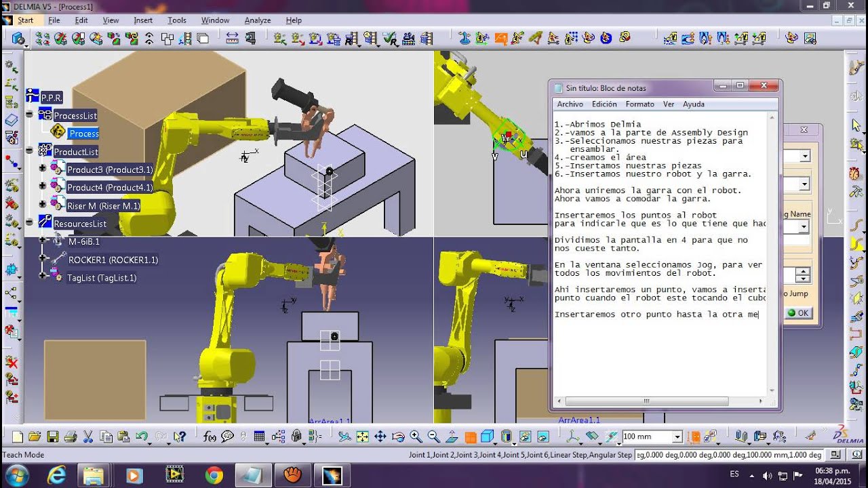Click the What's This help cursor icon
Image resolution: width=868 pixels, height=488 pixels.
(x=180, y=436)
